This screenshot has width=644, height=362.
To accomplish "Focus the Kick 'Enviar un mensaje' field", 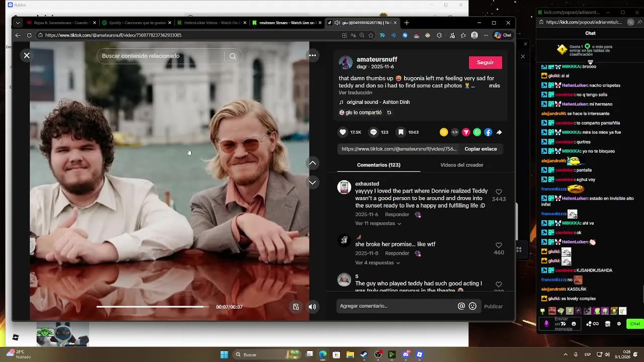I will (x=560, y=324).
